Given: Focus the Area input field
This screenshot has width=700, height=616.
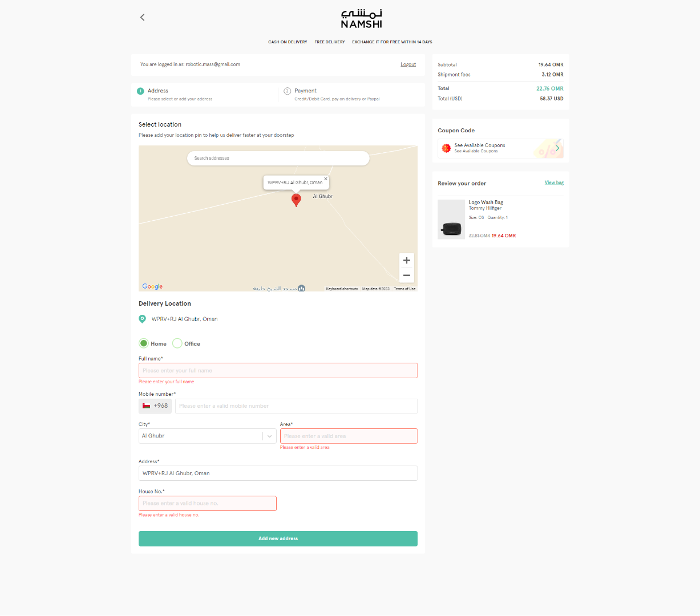Looking at the screenshot, I should [349, 436].
